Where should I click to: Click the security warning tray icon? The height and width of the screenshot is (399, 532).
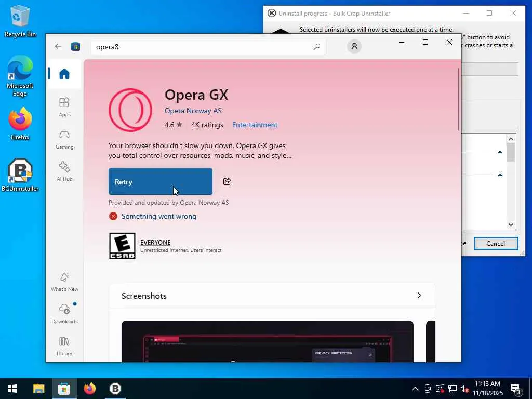coord(440,389)
